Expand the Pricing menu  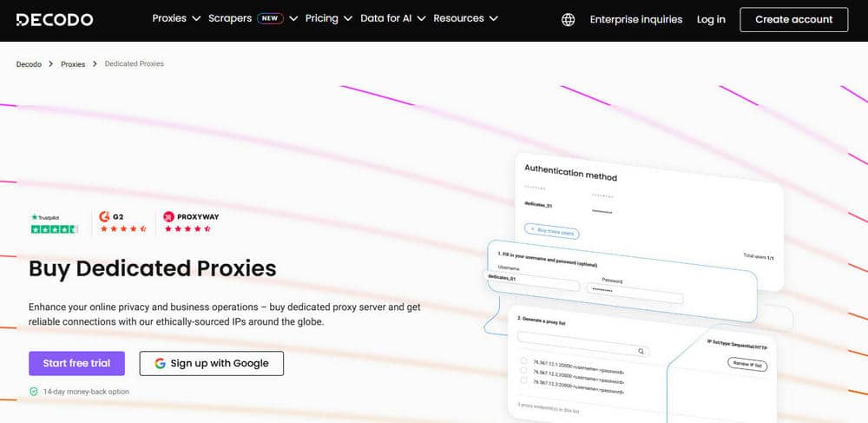[x=328, y=18]
